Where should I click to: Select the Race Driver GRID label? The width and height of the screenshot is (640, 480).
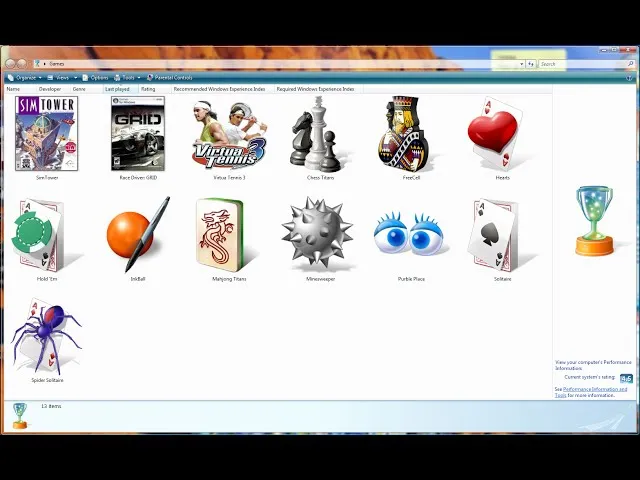(x=138, y=178)
